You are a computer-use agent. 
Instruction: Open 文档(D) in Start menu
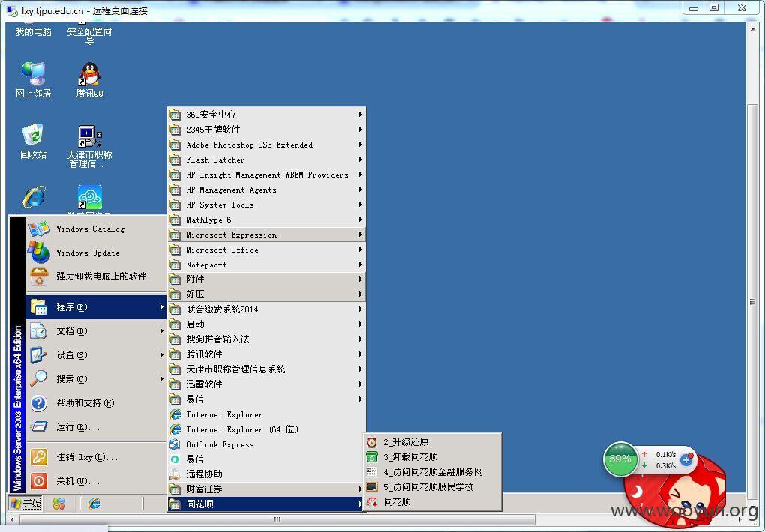coord(96,331)
